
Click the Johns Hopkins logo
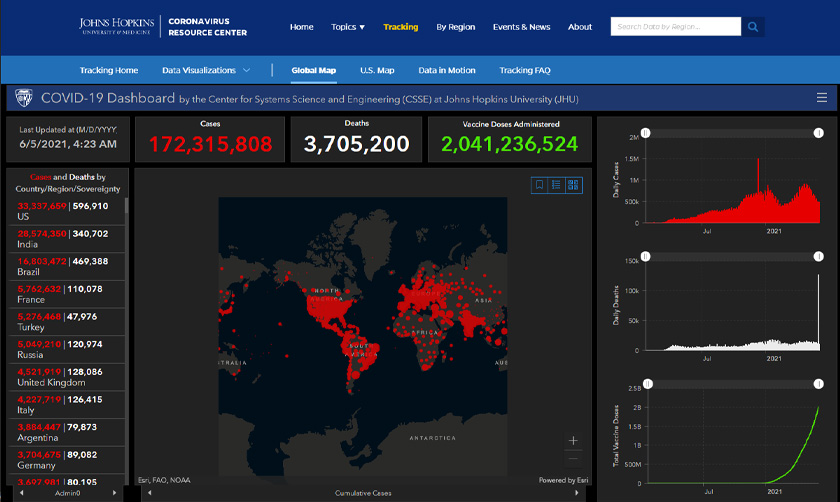tap(118, 27)
